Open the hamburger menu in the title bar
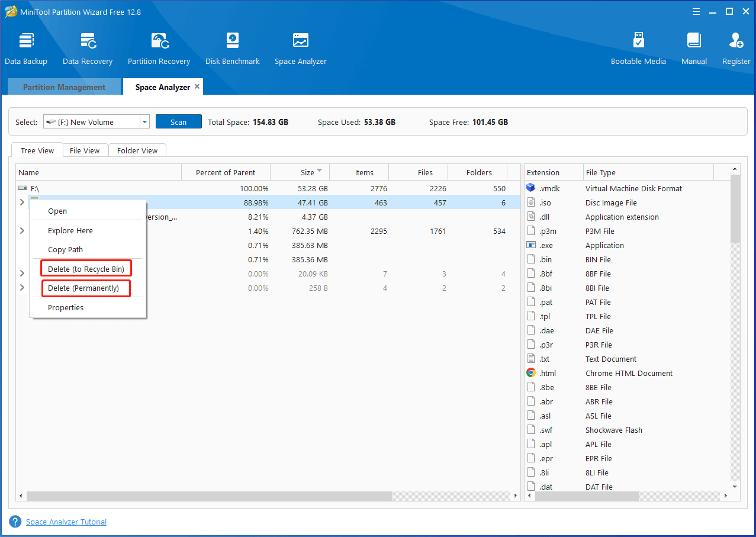The width and height of the screenshot is (756, 537). coord(697,11)
